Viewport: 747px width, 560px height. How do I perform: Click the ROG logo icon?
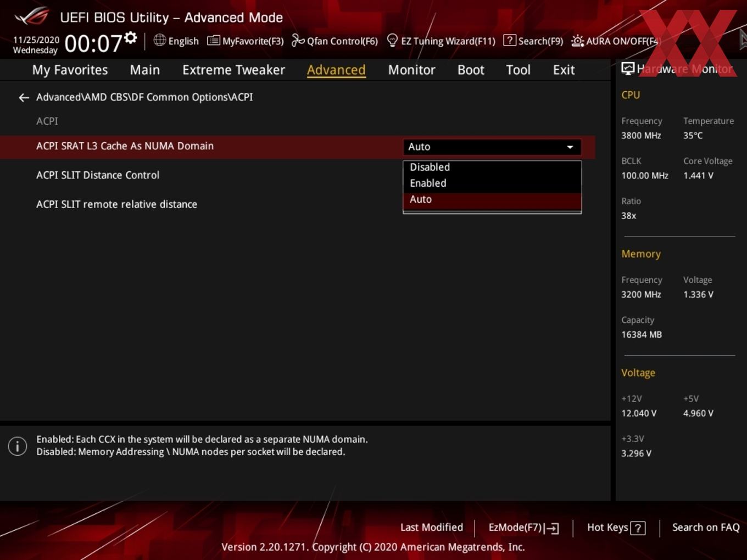point(32,16)
